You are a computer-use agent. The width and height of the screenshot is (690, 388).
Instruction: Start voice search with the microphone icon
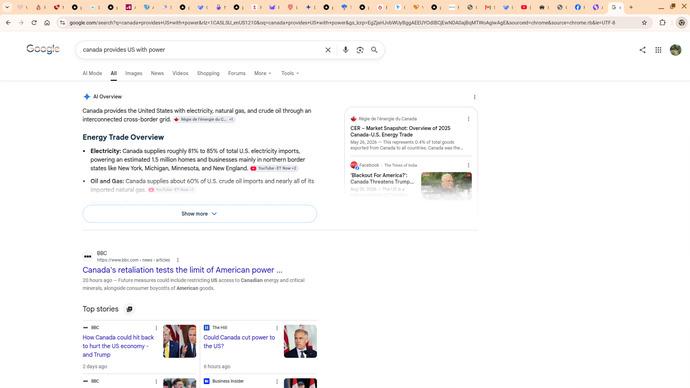pyautogui.click(x=345, y=50)
